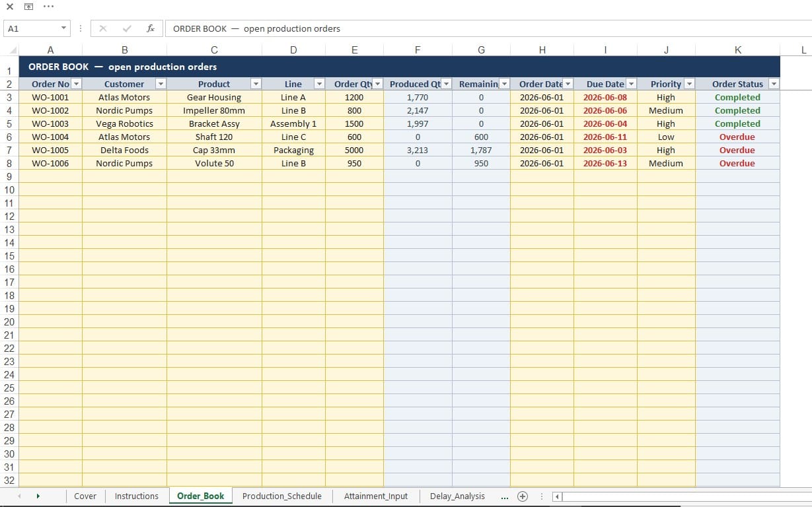The width and height of the screenshot is (812, 507).
Task: Select the Delta Foods customer cell
Action: [125, 150]
